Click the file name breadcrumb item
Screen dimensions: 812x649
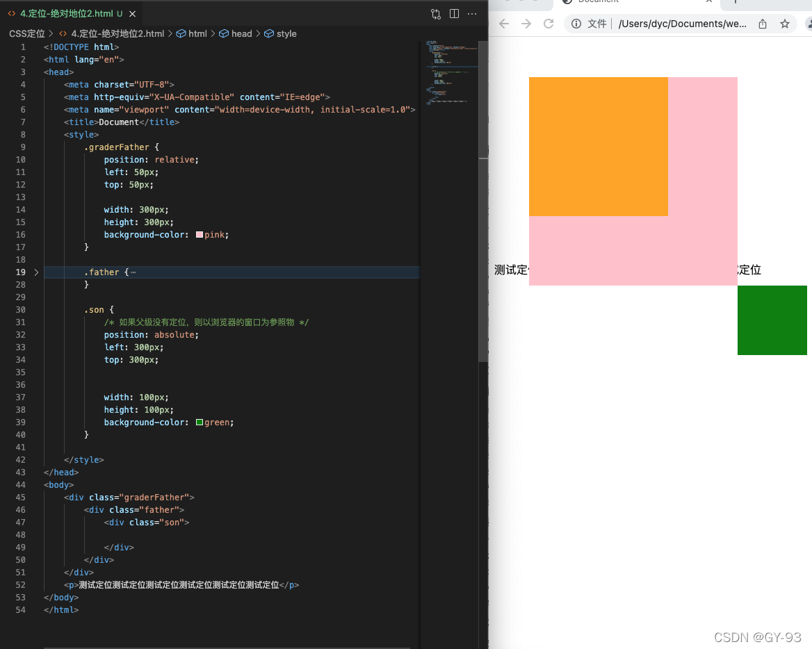117,33
